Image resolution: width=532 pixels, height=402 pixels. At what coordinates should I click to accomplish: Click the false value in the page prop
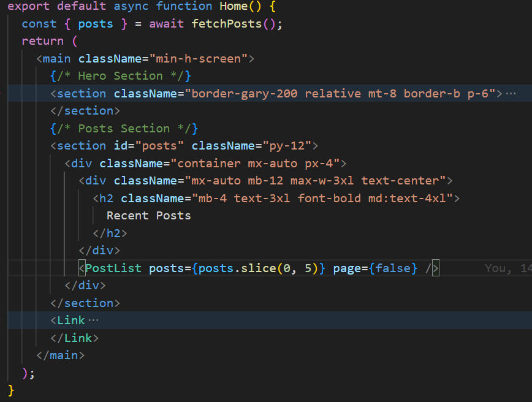(396, 268)
